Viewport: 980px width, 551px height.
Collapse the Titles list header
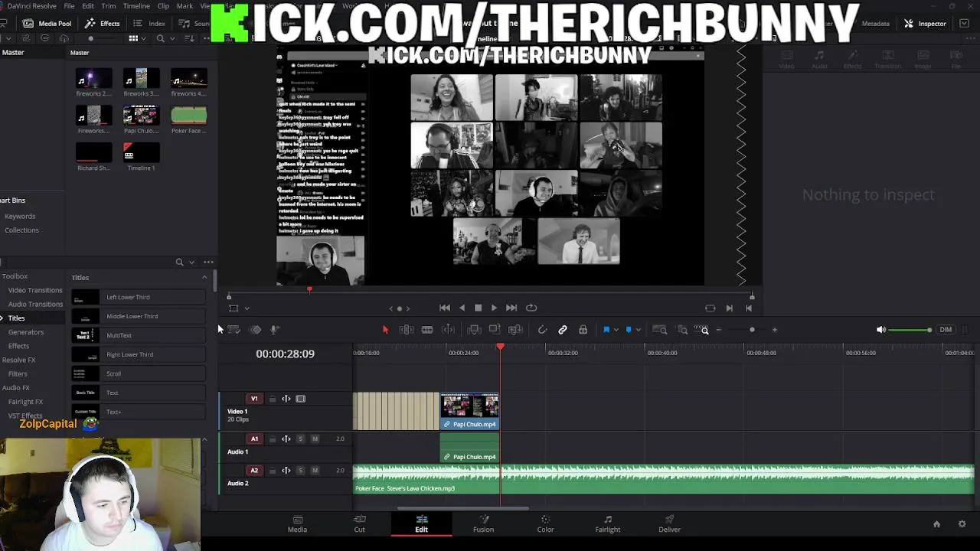204,277
